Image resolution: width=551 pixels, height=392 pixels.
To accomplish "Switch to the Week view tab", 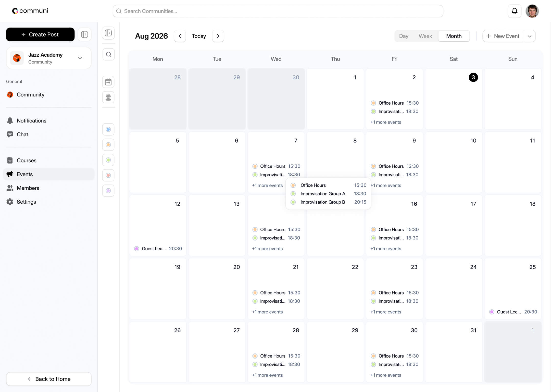I will tap(425, 36).
